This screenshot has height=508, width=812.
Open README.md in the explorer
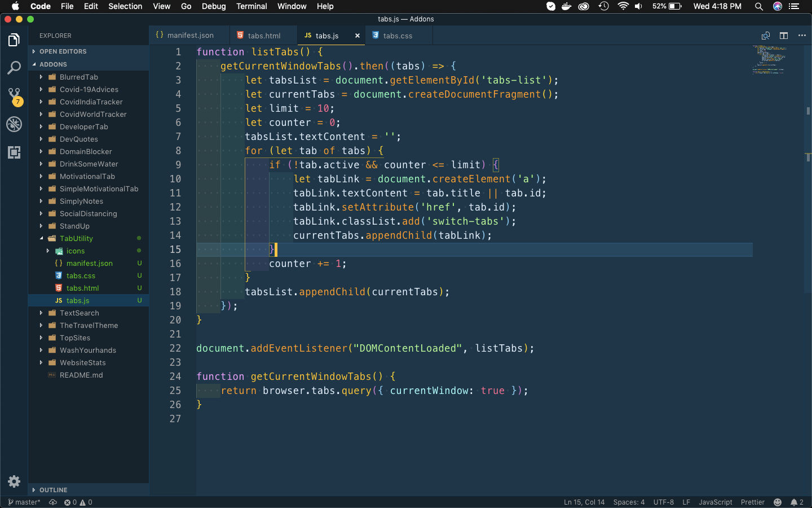click(89, 375)
